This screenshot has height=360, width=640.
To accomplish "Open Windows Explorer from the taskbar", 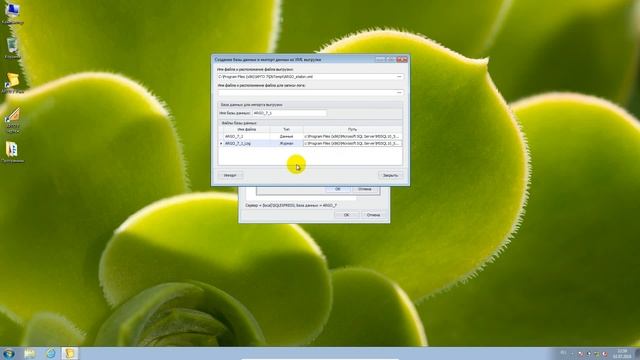I will (x=29, y=353).
